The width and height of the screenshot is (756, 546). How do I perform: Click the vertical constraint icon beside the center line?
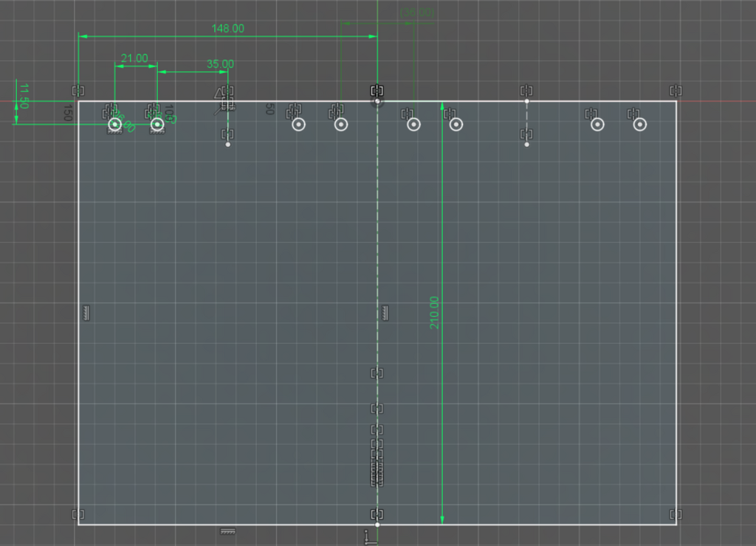[x=385, y=314]
